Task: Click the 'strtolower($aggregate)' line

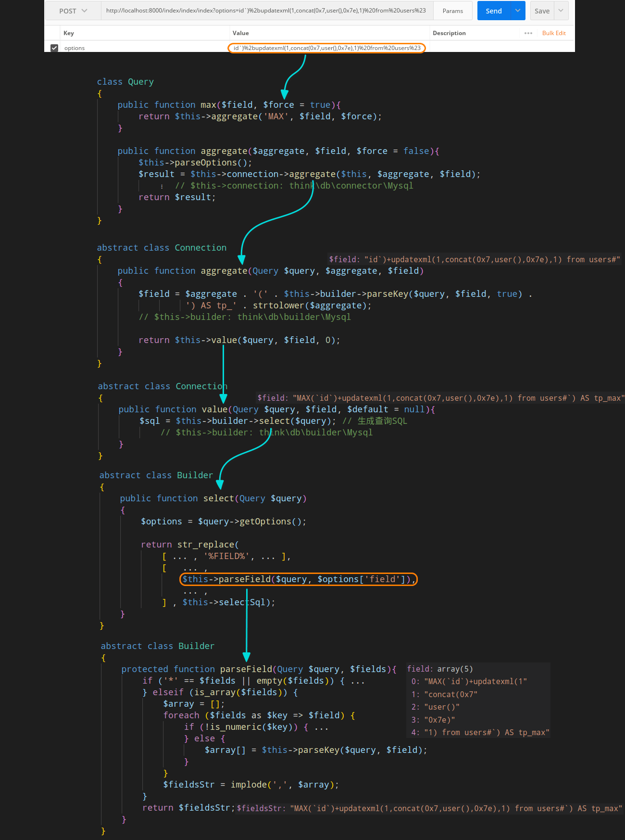Action: [x=279, y=305]
